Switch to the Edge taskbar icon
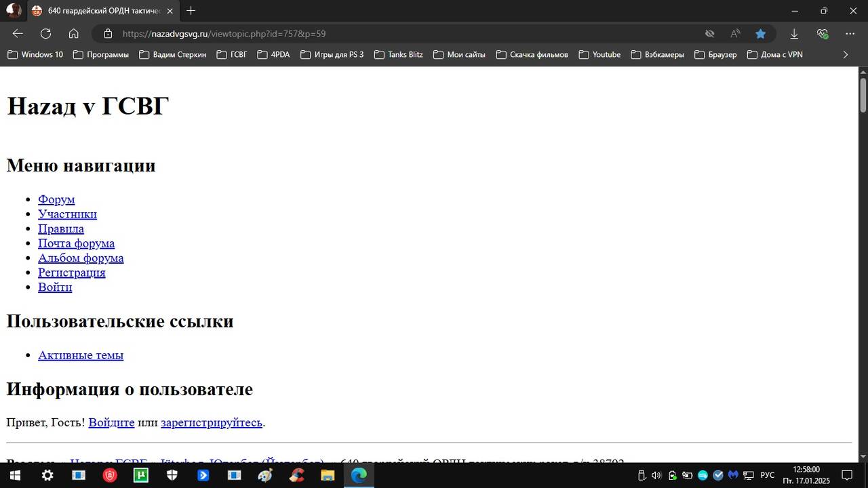Viewport: 868px width, 488px height. 359,475
